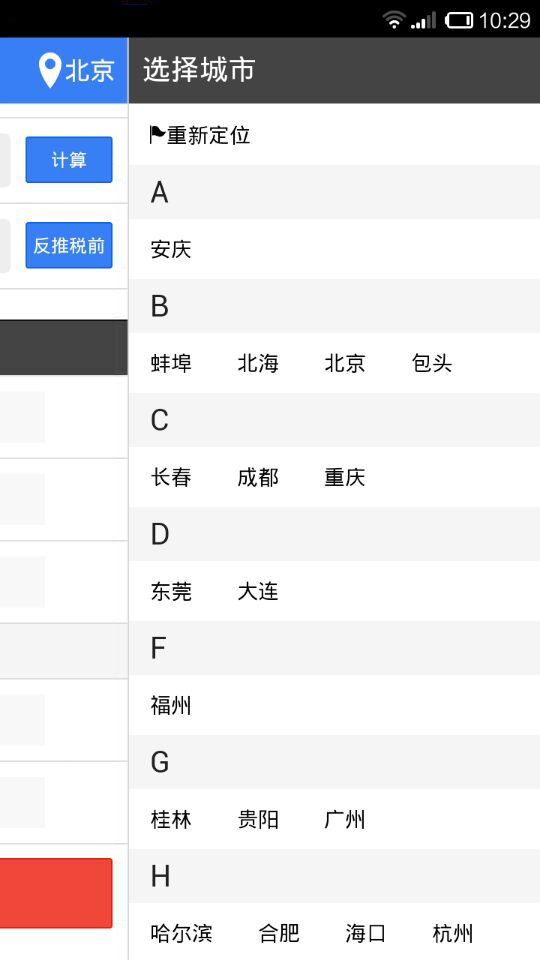540x960 pixels.
Task: Choose 包头 from the B section
Action: pos(432,364)
